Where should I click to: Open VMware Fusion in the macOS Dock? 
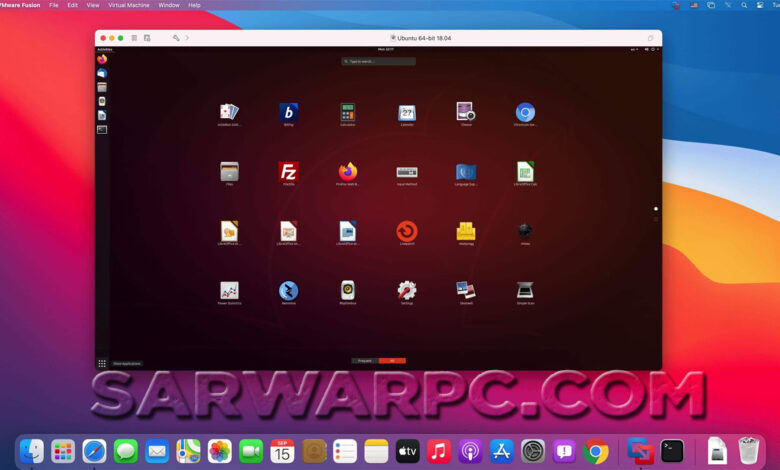point(640,452)
